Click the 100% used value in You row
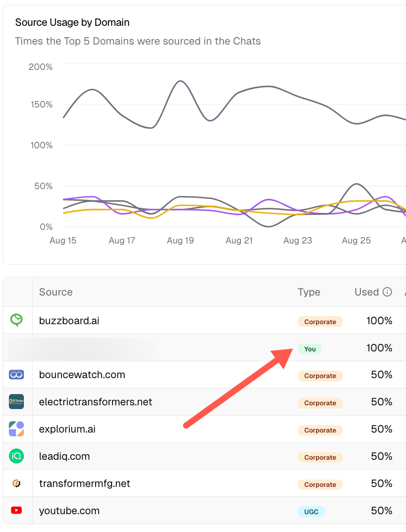406x532 pixels. pos(379,348)
